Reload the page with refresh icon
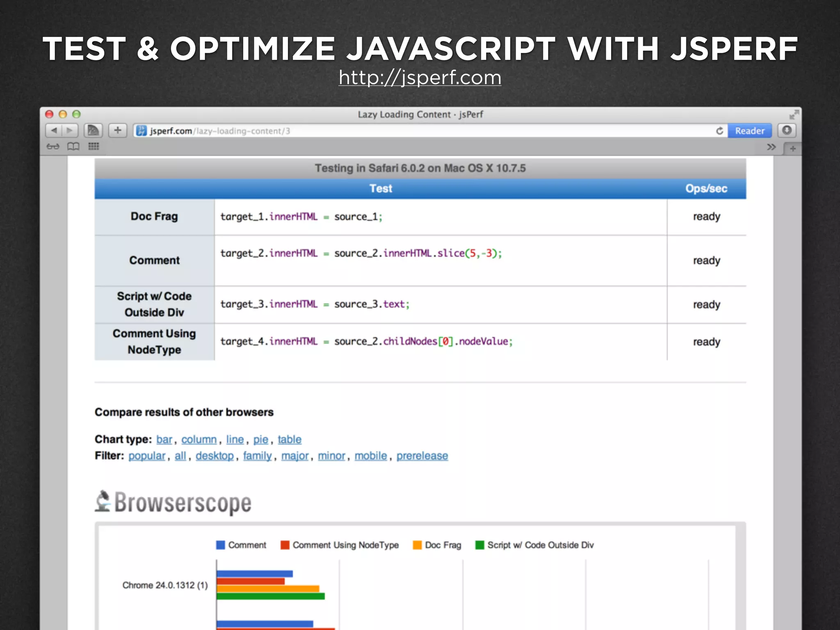Image resolution: width=840 pixels, height=630 pixels. pyautogui.click(x=719, y=131)
